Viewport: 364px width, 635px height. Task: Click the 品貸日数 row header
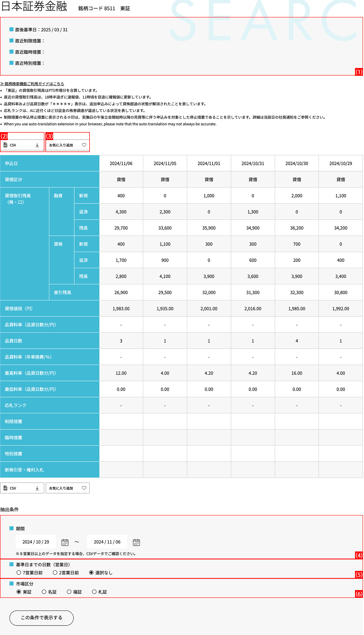[50, 341]
